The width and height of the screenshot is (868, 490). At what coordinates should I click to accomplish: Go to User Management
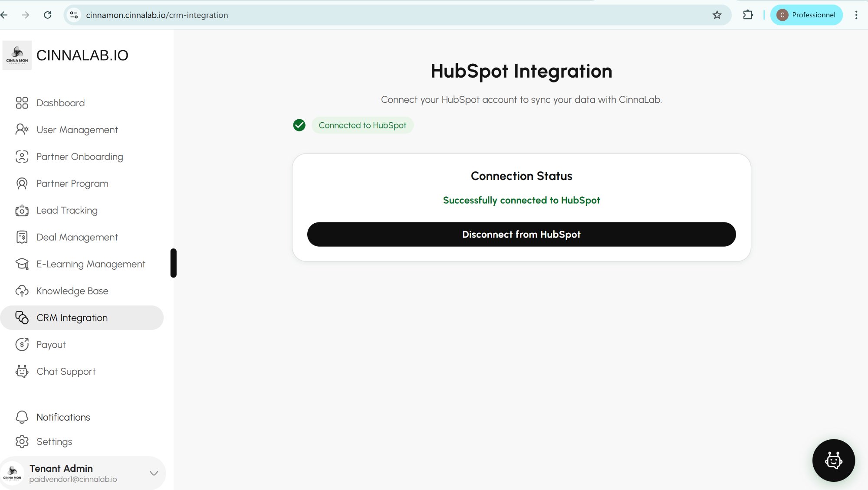[x=77, y=130]
